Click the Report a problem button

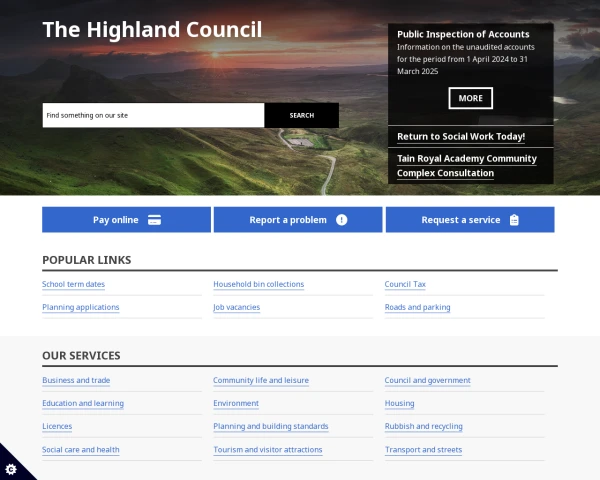pyautogui.click(x=298, y=220)
